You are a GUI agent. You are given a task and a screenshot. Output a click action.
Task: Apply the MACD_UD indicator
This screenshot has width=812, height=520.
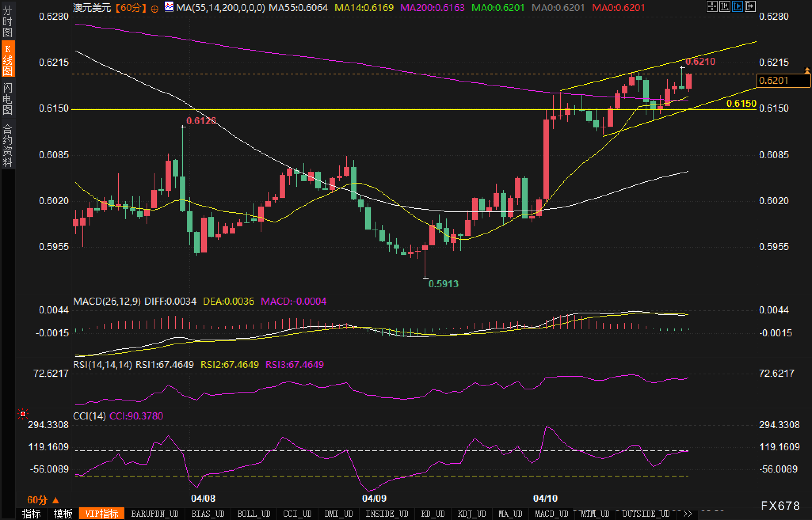552,514
